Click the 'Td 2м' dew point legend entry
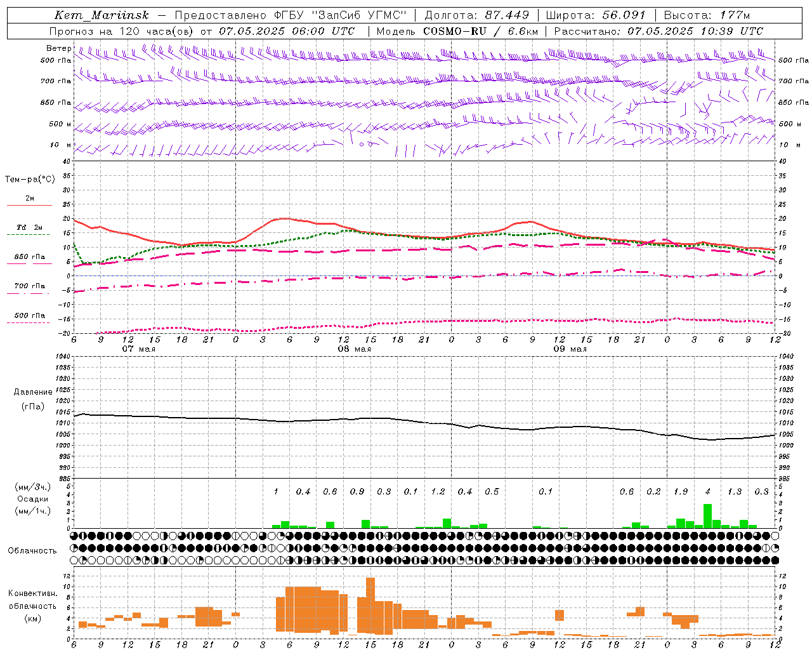 29,227
